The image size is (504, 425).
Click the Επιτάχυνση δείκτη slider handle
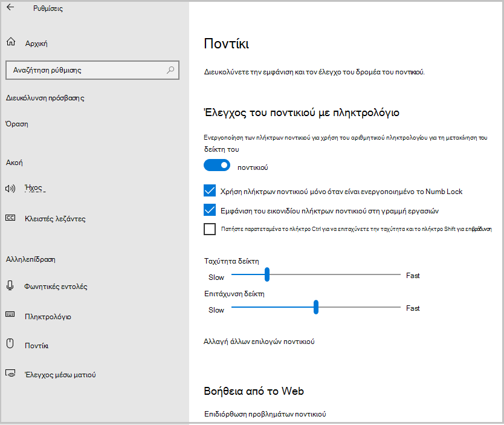click(316, 307)
